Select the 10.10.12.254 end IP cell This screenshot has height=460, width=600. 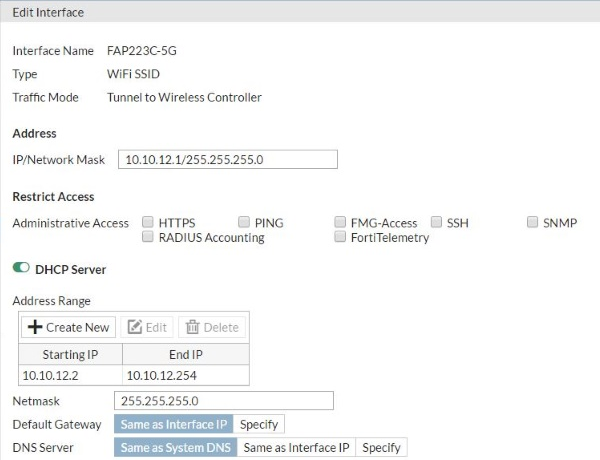[186, 375]
